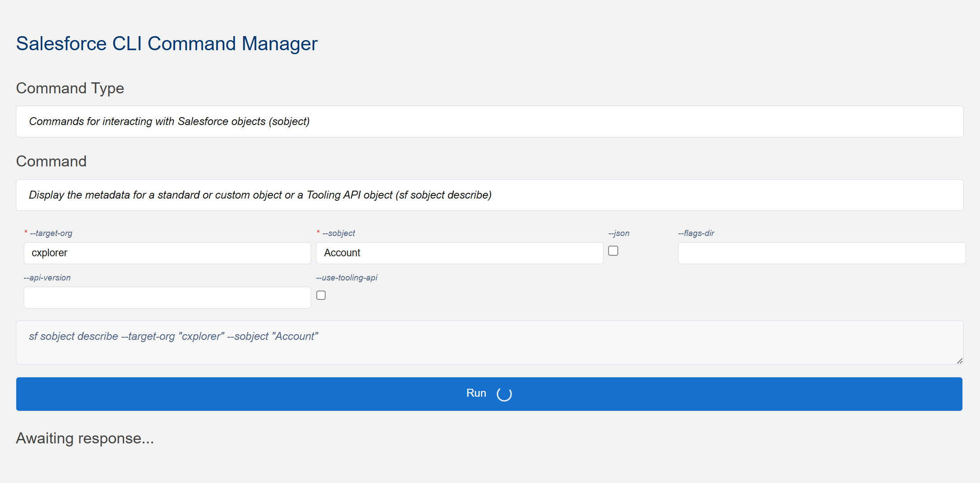
Task: Toggle the --use-tooling-api checkbox
Action: (x=321, y=295)
